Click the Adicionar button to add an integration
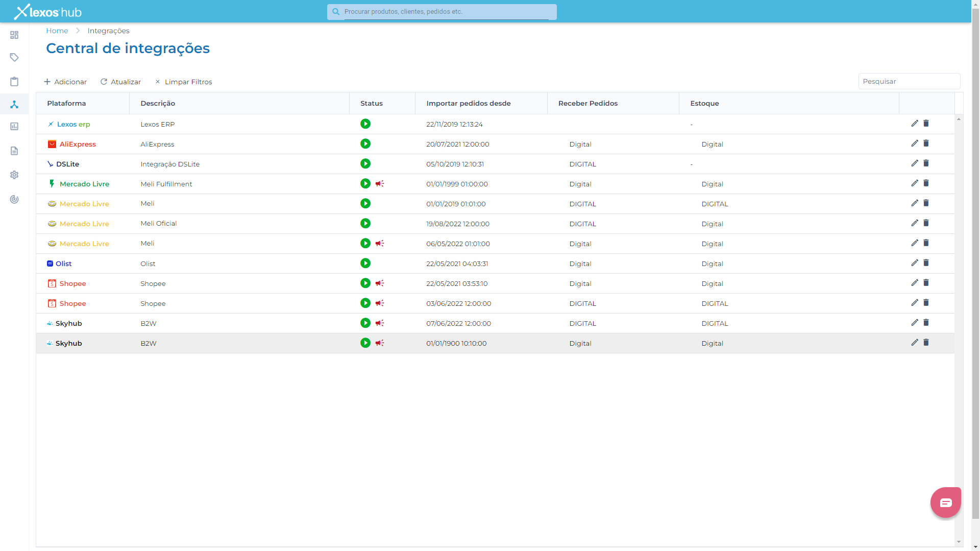The image size is (980, 551). [65, 81]
